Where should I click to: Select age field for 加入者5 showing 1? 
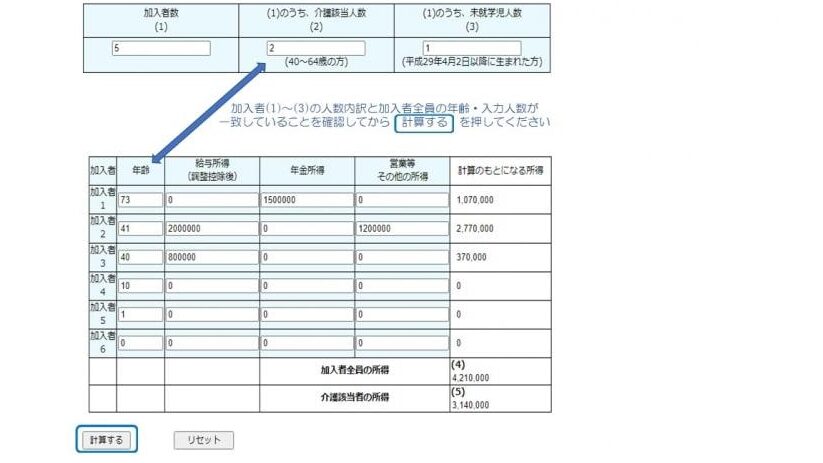pyautogui.click(x=140, y=315)
